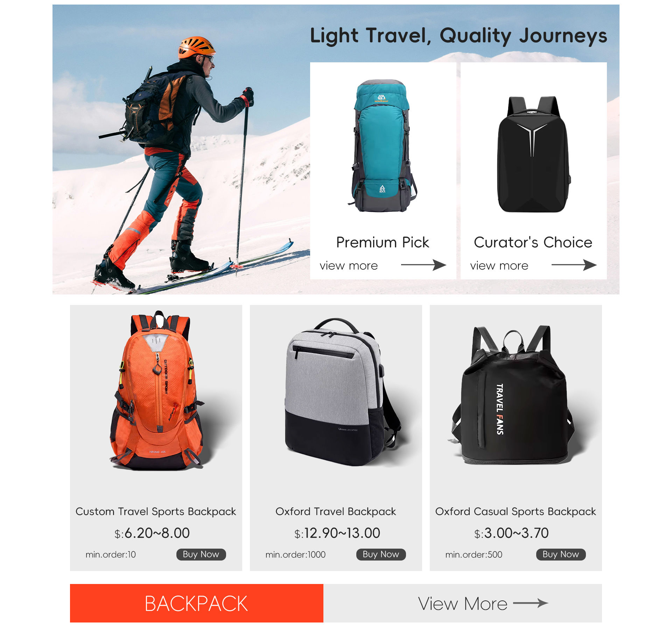This screenshot has width=672, height=626.
Task: Click 'view more' under Curator's Choice
Action: 499,266
